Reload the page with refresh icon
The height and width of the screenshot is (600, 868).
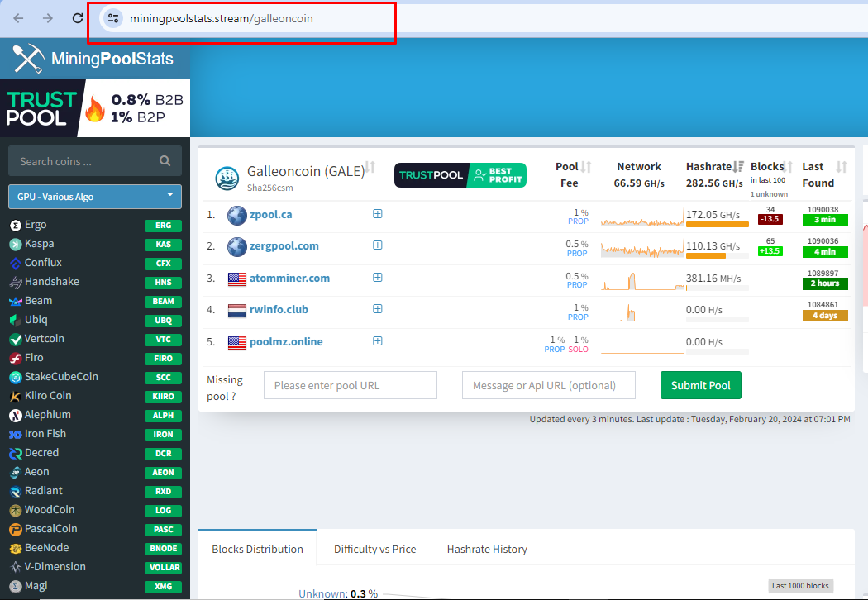(78, 18)
